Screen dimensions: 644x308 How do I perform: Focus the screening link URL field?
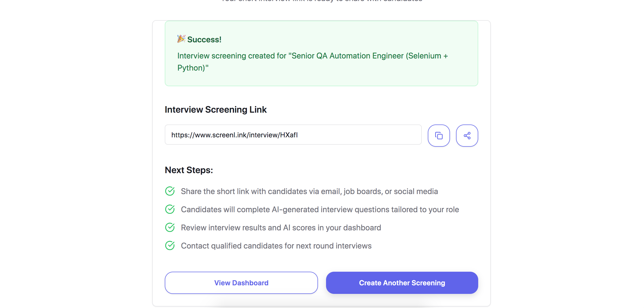click(293, 135)
